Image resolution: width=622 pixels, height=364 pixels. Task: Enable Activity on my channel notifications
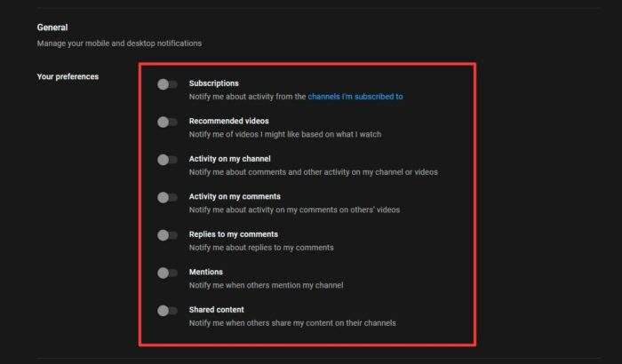167,160
